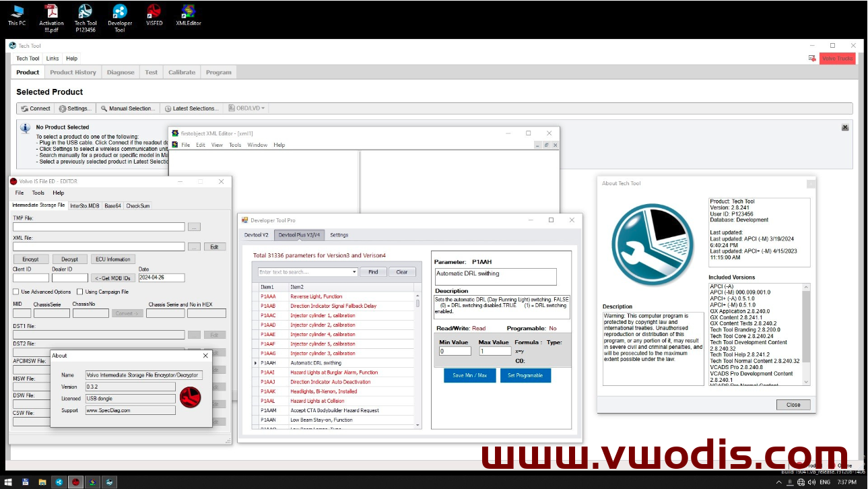The width and height of the screenshot is (868, 489).
Task: Click the Client ID input field
Action: (x=31, y=278)
